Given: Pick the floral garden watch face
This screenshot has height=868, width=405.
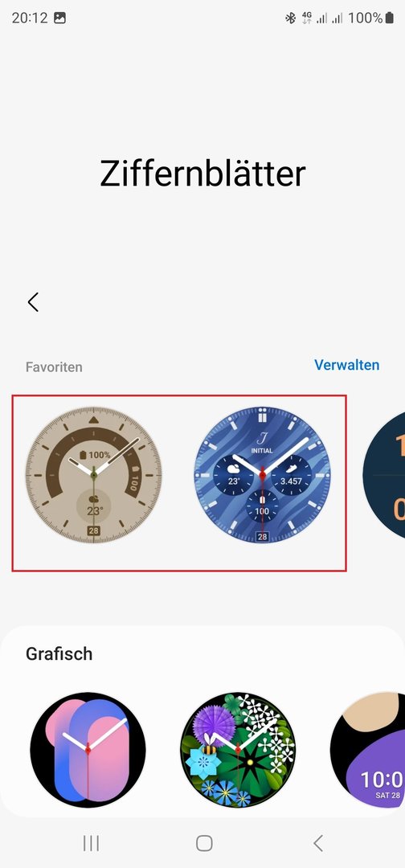Looking at the screenshot, I should point(238,750).
